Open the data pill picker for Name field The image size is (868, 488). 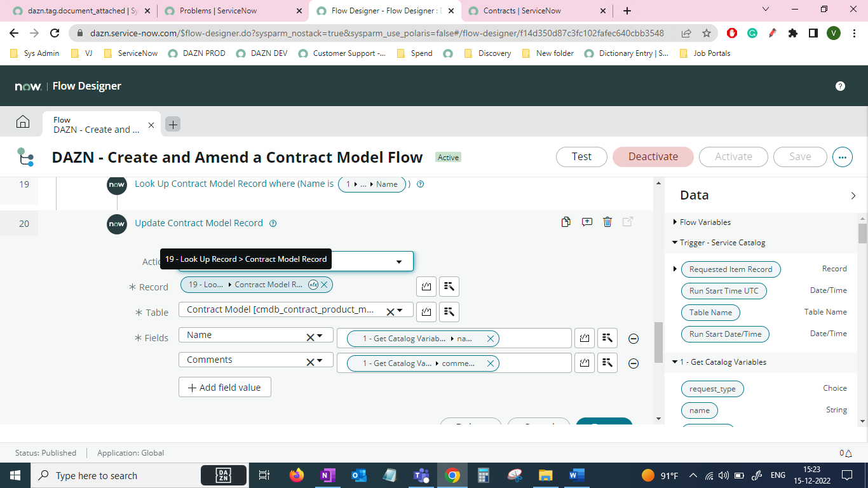(x=607, y=338)
